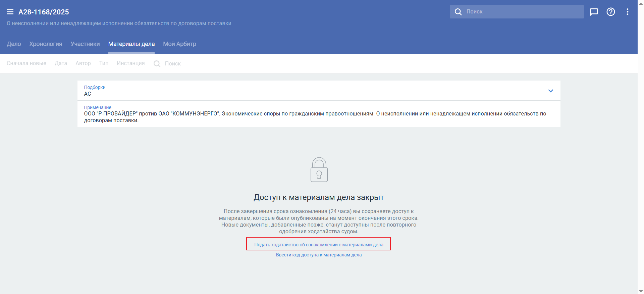Open the hamburger navigation menu
Viewport: 644px width, 294px height.
pos(10,12)
